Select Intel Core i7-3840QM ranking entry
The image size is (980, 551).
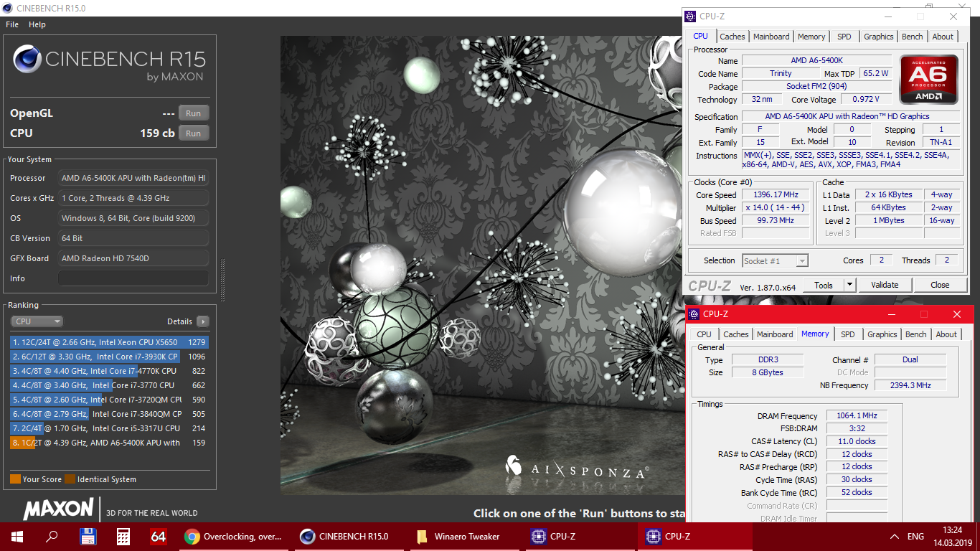tap(109, 414)
